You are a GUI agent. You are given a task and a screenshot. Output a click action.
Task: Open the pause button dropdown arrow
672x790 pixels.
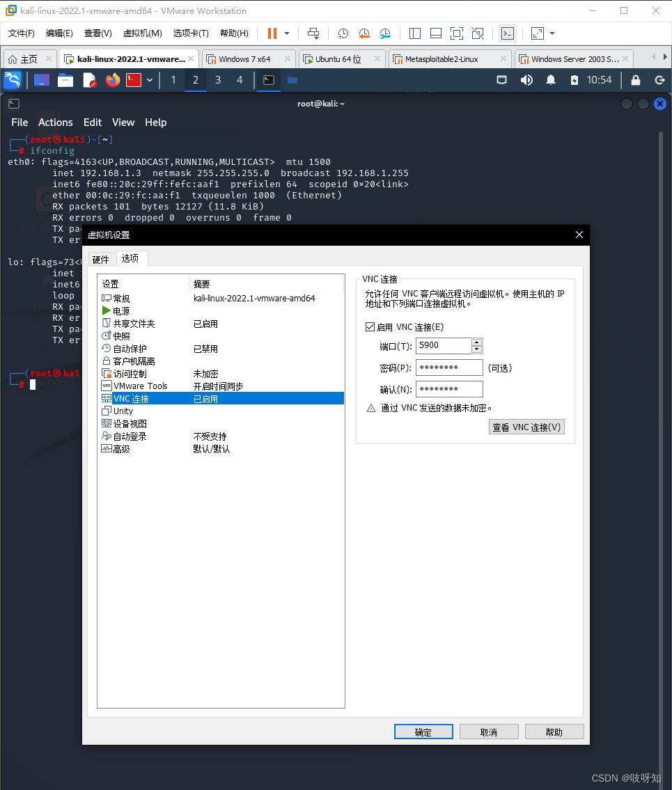287,33
